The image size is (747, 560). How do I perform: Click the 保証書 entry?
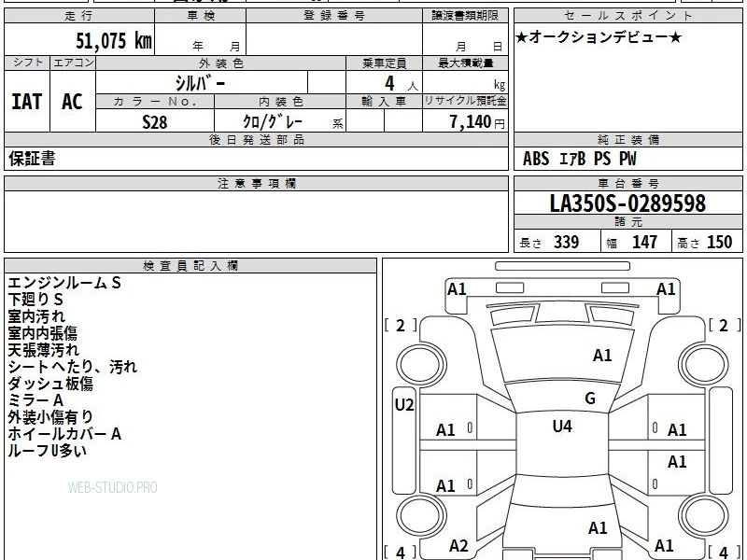32,159
